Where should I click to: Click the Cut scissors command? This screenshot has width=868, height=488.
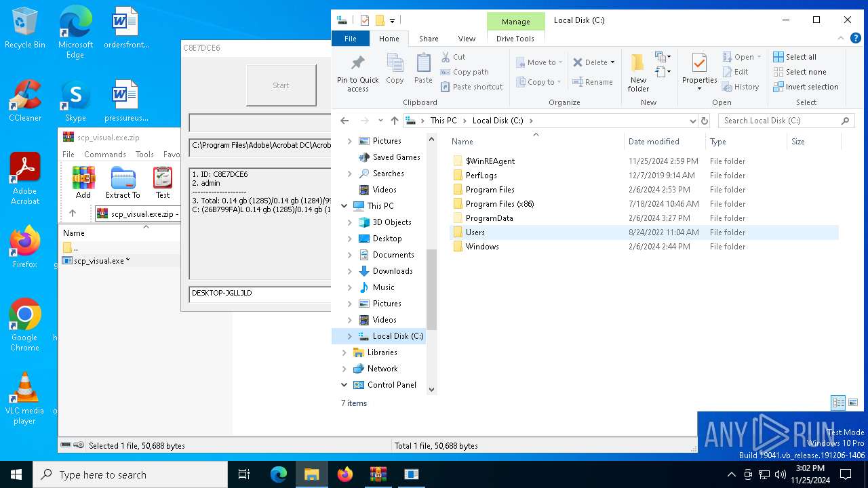[x=453, y=57]
